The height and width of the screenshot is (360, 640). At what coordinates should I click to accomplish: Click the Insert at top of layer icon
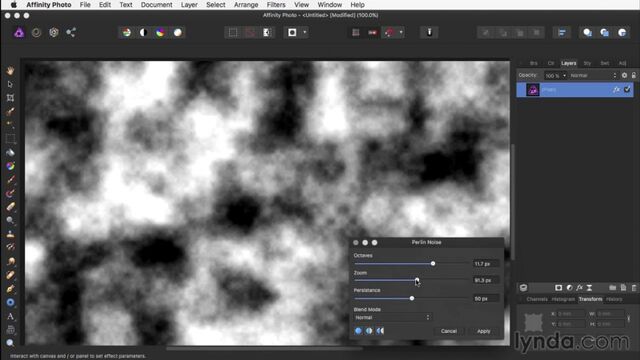click(604, 33)
